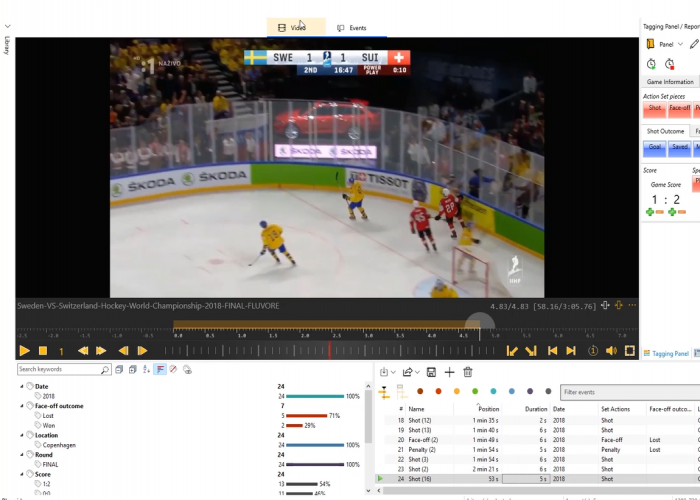Screen dimensions: 700x500
Task: Click the Search keywords field
Action: pos(64,369)
